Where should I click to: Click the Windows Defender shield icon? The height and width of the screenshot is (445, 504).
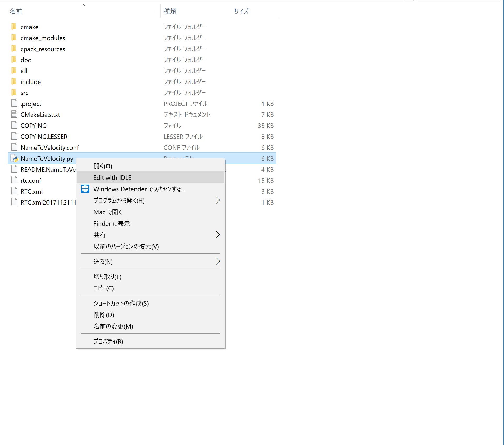point(85,189)
